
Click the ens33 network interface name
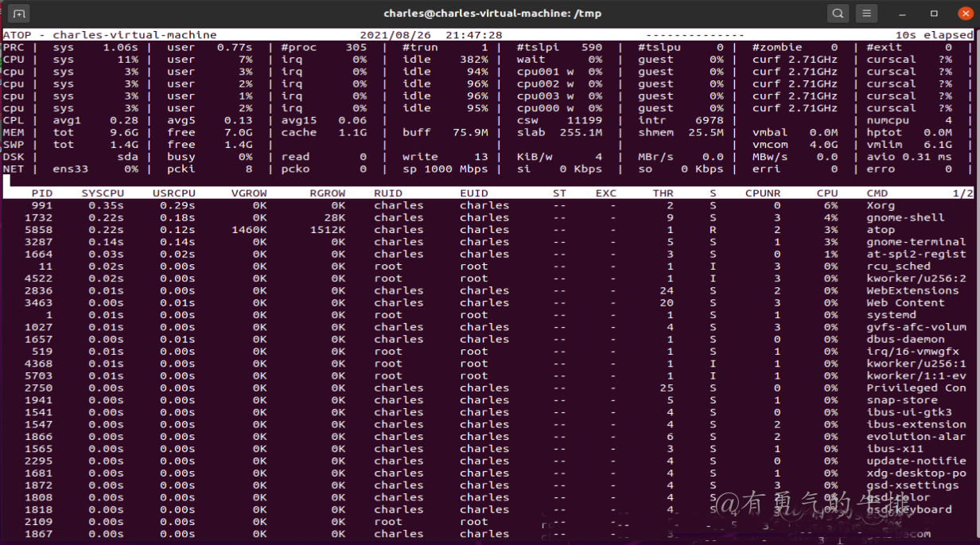tap(70, 169)
